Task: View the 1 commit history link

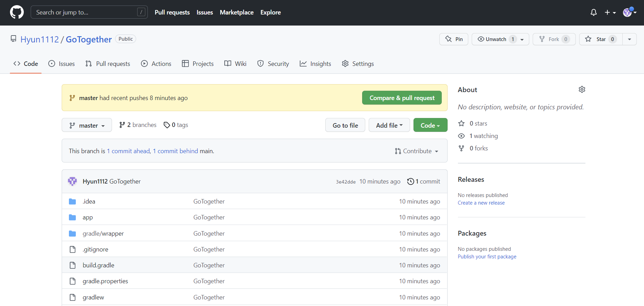Action: 423,181
